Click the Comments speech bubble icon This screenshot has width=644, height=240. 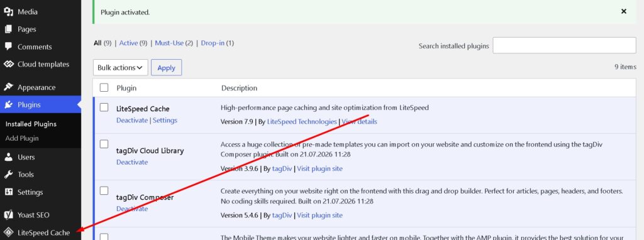point(9,46)
